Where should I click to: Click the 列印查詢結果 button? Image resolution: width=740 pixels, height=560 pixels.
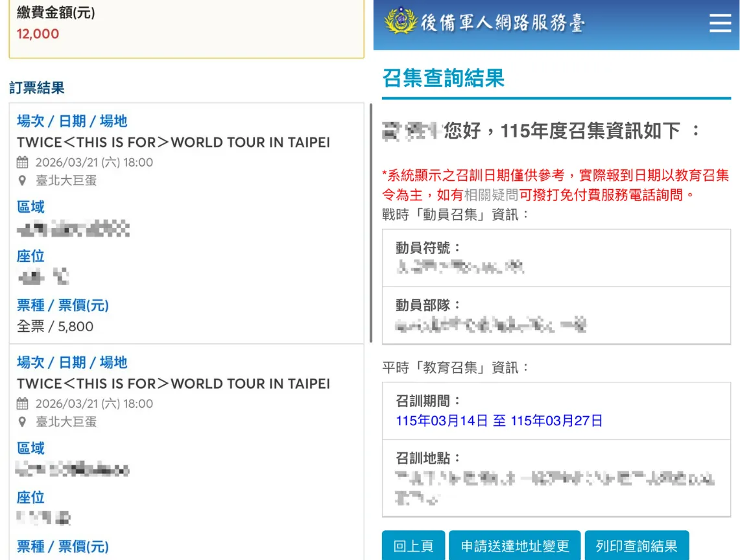[637, 546]
